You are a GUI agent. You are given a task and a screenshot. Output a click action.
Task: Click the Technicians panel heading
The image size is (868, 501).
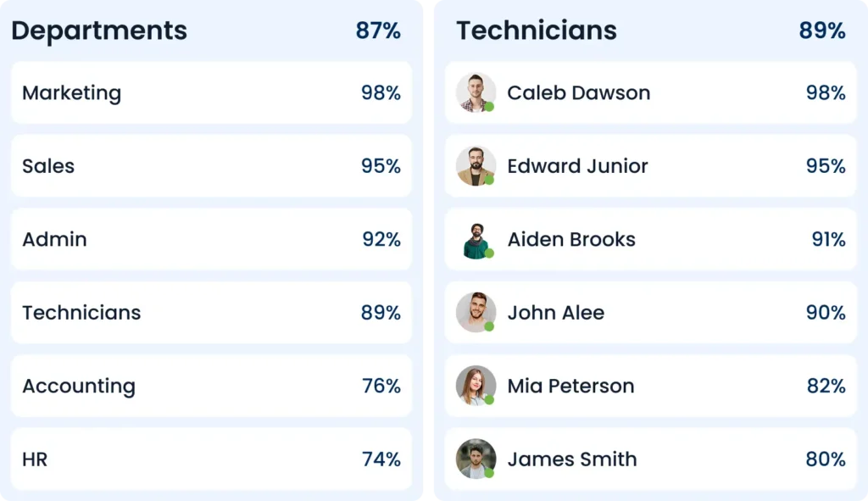pos(536,31)
